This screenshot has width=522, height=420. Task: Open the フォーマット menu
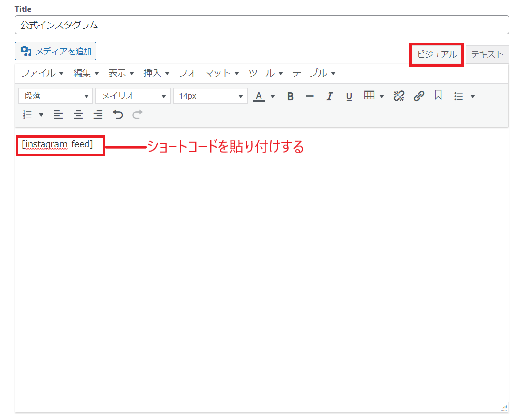[209, 73]
